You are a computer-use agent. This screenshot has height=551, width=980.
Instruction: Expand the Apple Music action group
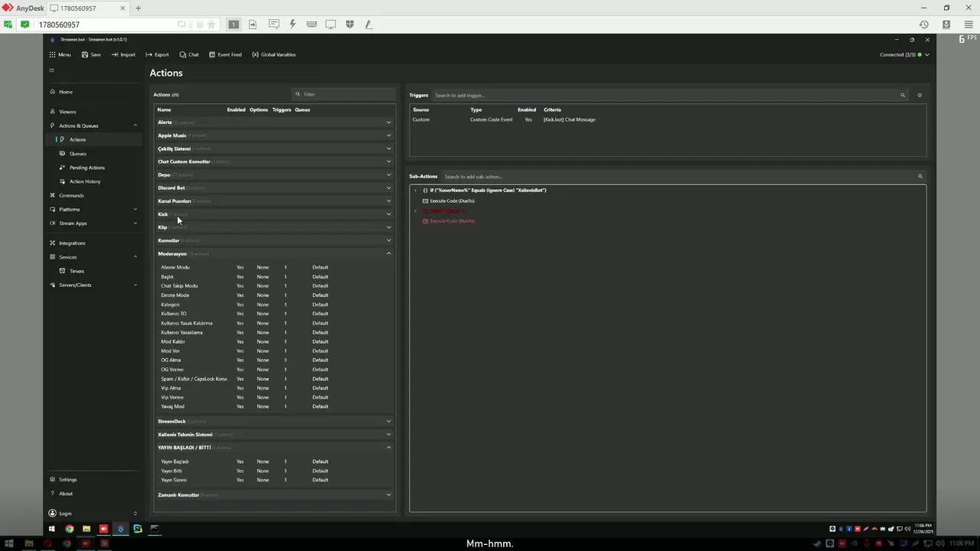[x=389, y=135]
